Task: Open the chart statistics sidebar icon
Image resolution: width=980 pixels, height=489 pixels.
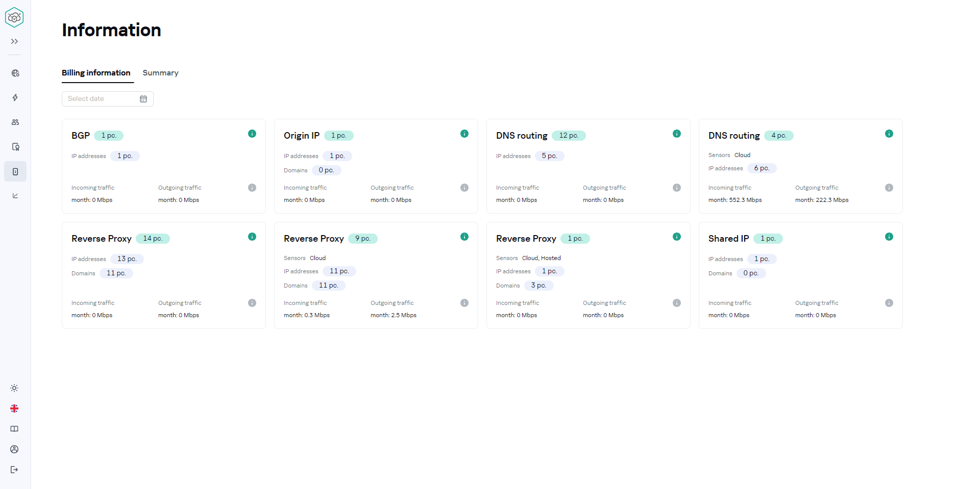Action: click(15, 196)
